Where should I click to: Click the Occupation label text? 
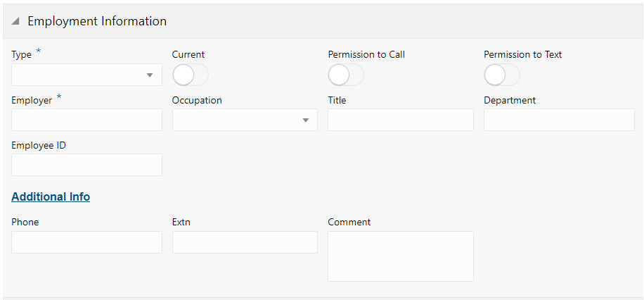pos(197,101)
